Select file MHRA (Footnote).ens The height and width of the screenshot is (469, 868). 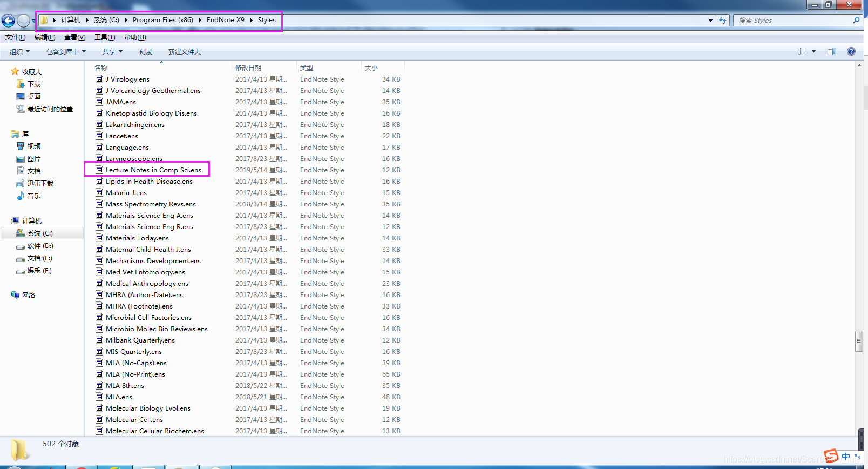coord(139,306)
